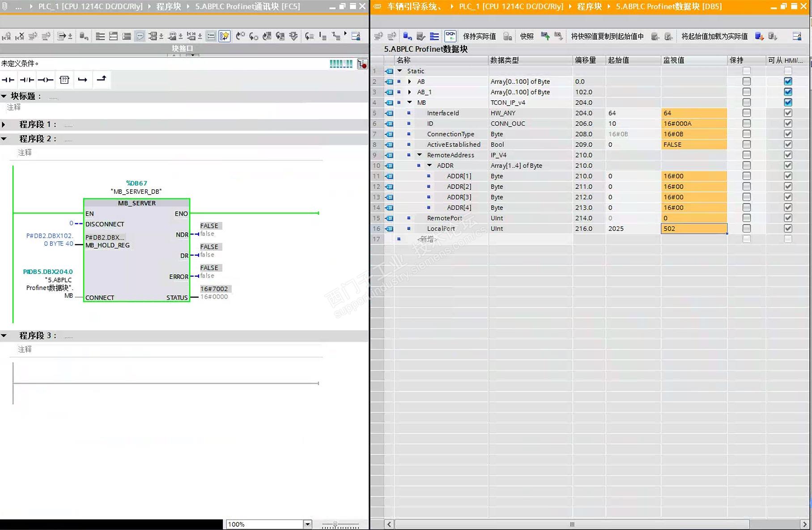Viewport: 812px width, 530px height.
Task: Click the snapshot camera icon after 快照
Action: tap(545, 36)
